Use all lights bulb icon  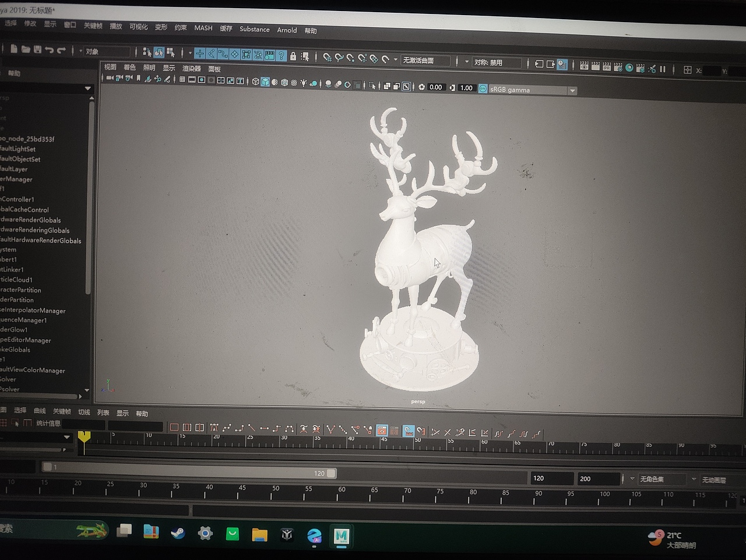(304, 83)
